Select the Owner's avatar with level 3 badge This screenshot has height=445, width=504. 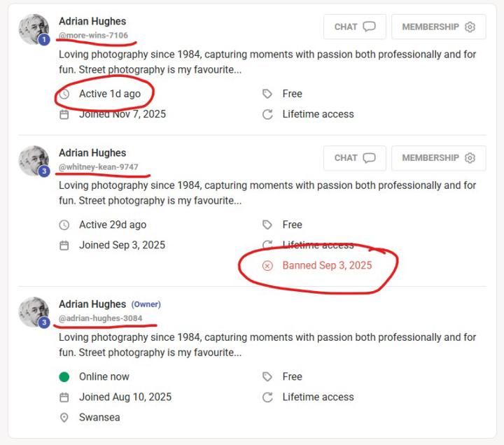point(34,312)
